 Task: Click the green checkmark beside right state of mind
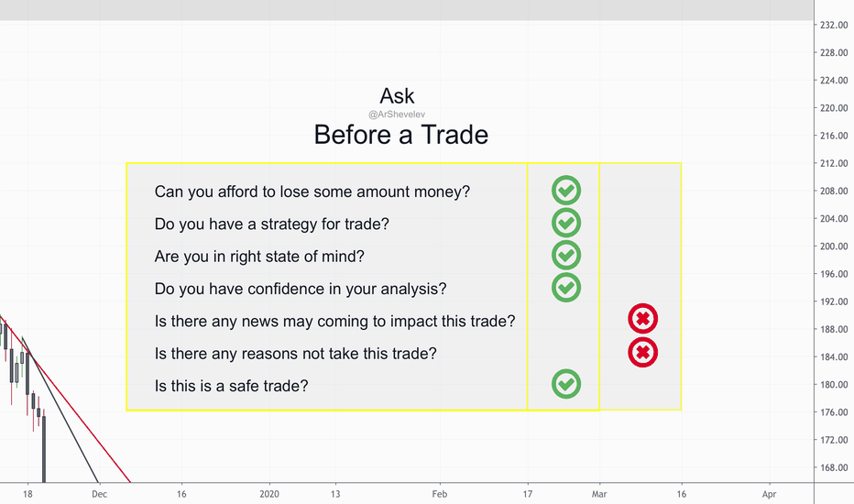(x=566, y=255)
